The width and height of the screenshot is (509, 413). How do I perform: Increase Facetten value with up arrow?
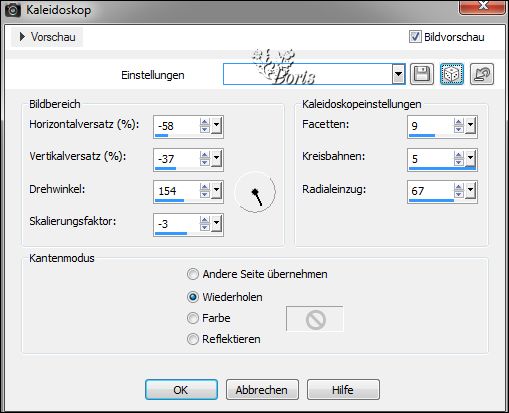[x=459, y=122]
